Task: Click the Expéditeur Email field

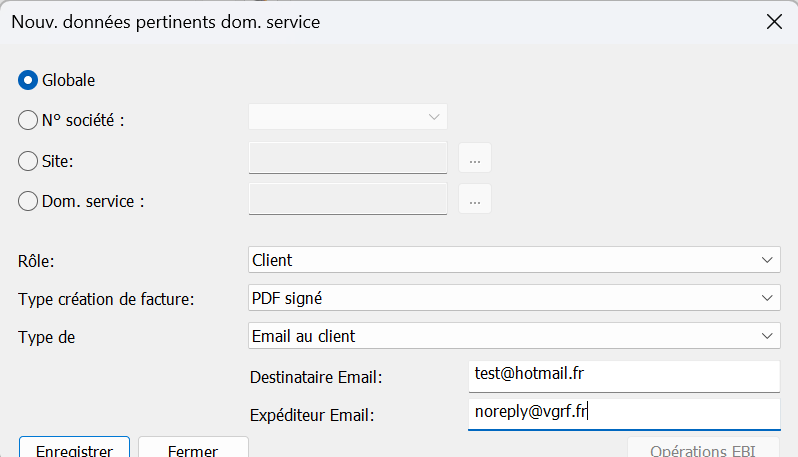Action: 624,414
